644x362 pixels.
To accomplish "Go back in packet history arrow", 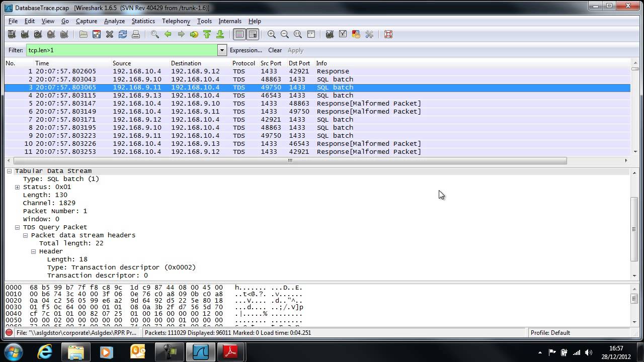I will [168, 34].
